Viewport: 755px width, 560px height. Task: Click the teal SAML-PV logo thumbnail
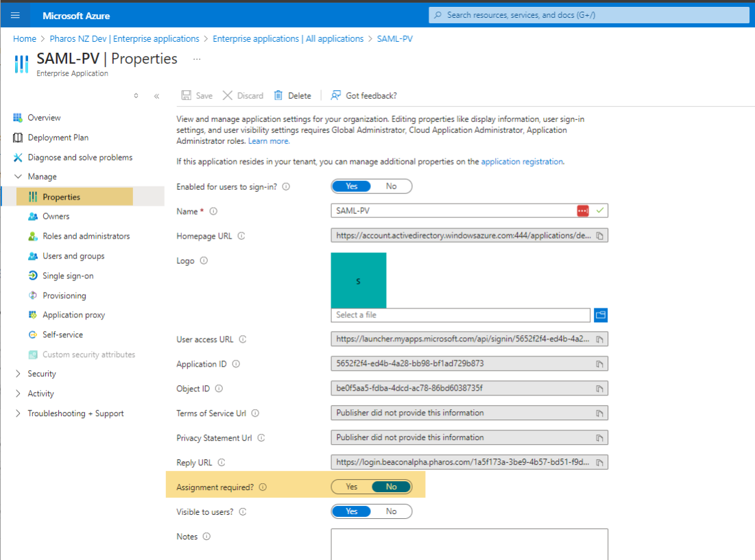[x=358, y=280]
